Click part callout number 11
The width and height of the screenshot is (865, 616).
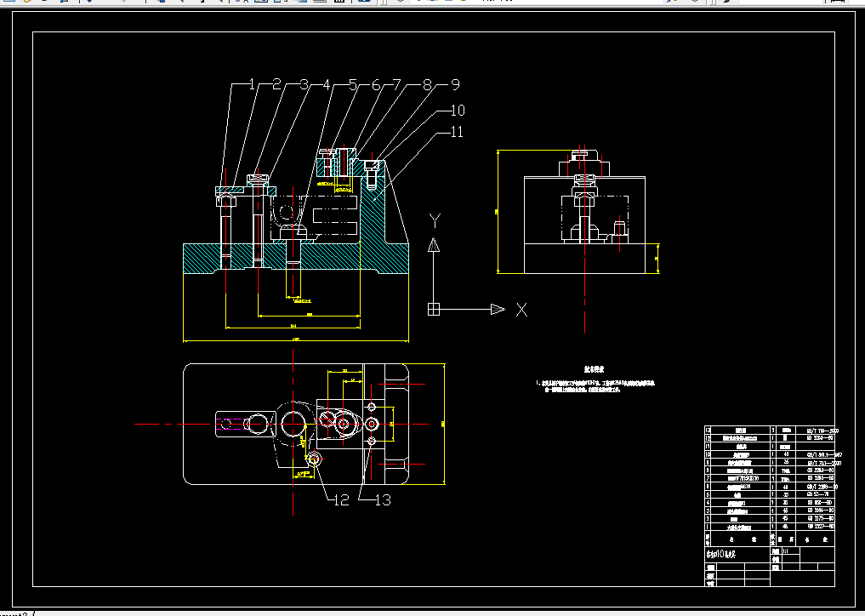456,132
